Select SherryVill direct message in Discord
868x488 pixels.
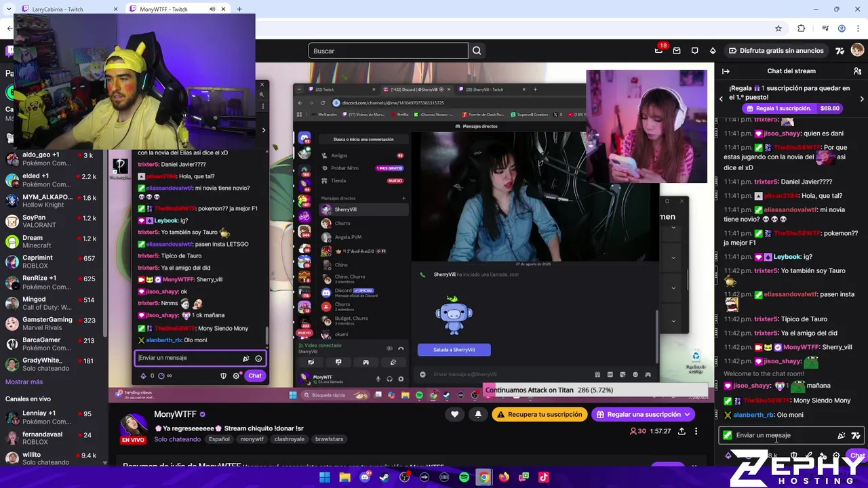coord(363,209)
